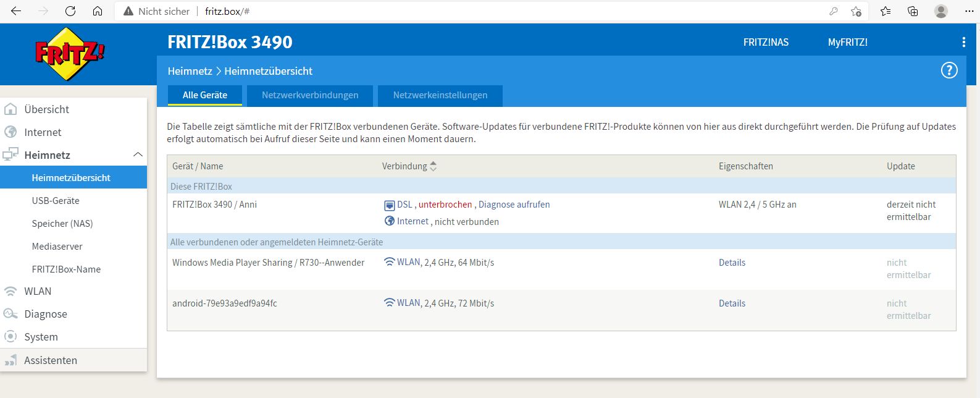Click the Heimnetz breadcrumb

point(190,71)
